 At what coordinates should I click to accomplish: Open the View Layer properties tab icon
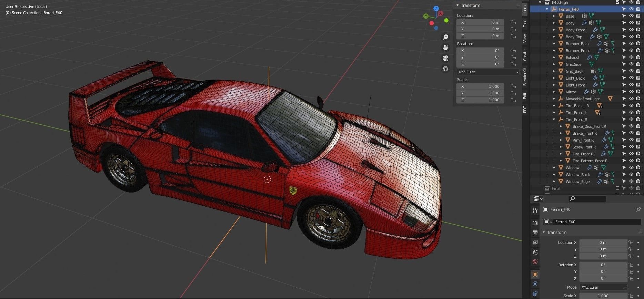point(535,243)
